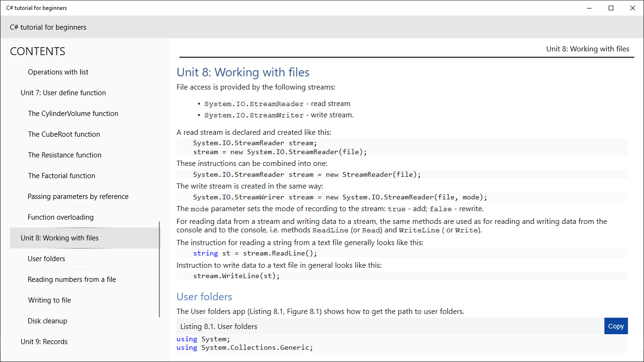
Task: Select The CubeRoot function entry
Action: pyautogui.click(x=64, y=134)
